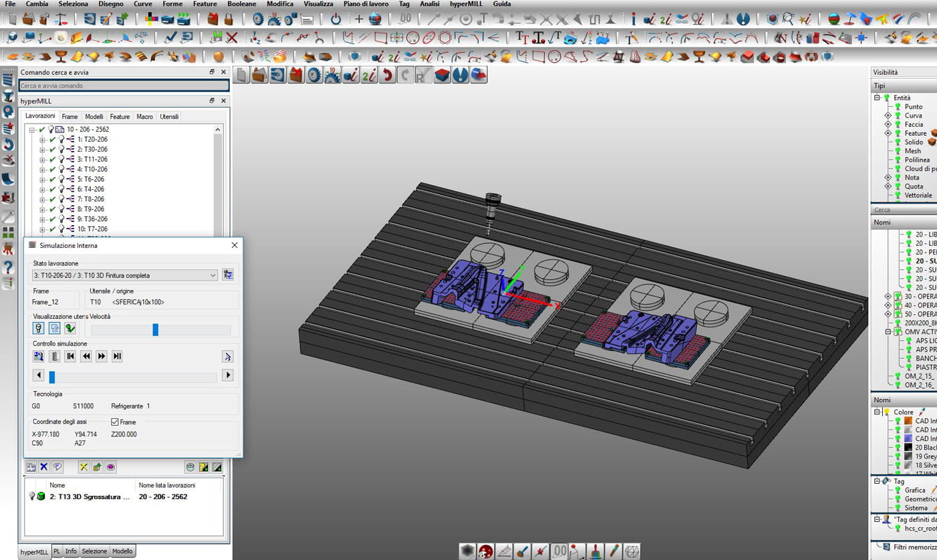
Task: Collapse the 10 - 206 - 2562 tree root
Action: (31, 130)
